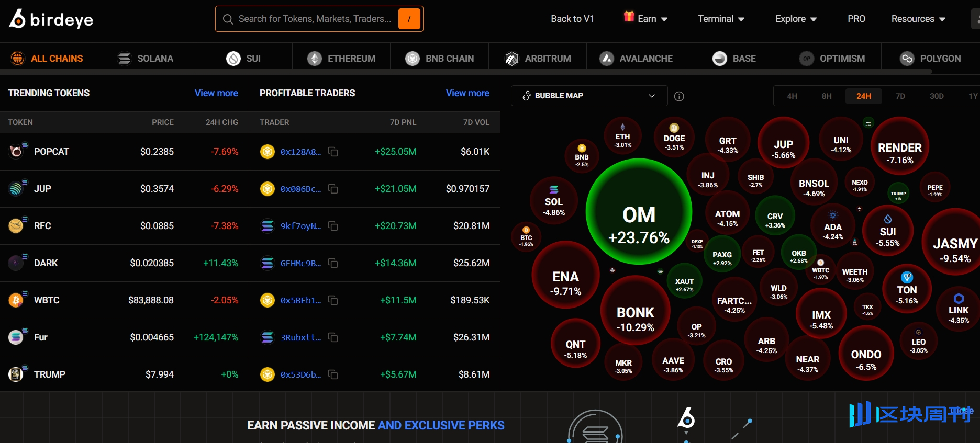Expand the Terminal menu
Image resolution: width=980 pixels, height=443 pixels.
(x=721, y=19)
